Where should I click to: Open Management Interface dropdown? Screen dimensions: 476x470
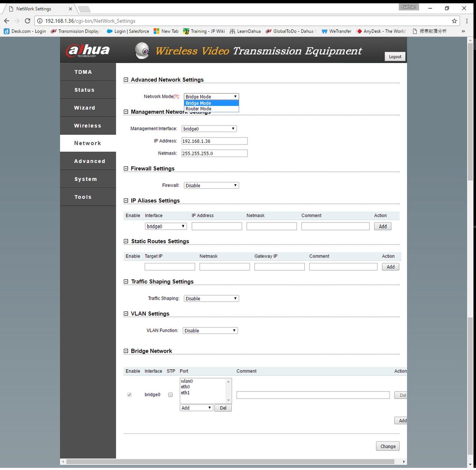click(x=209, y=129)
